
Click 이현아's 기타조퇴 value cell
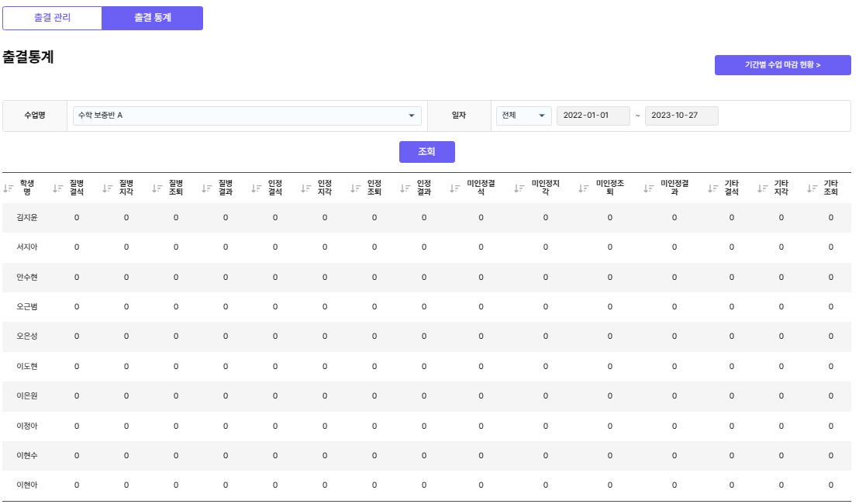(x=831, y=485)
